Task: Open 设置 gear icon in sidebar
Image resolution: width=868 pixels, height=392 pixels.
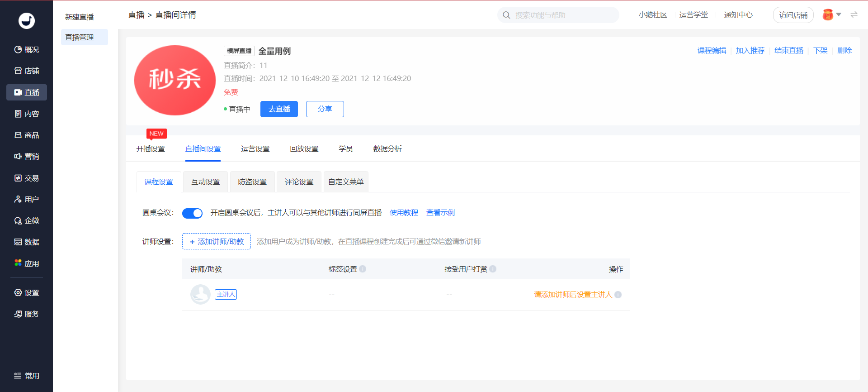Action: pyautogui.click(x=18, y=293)
